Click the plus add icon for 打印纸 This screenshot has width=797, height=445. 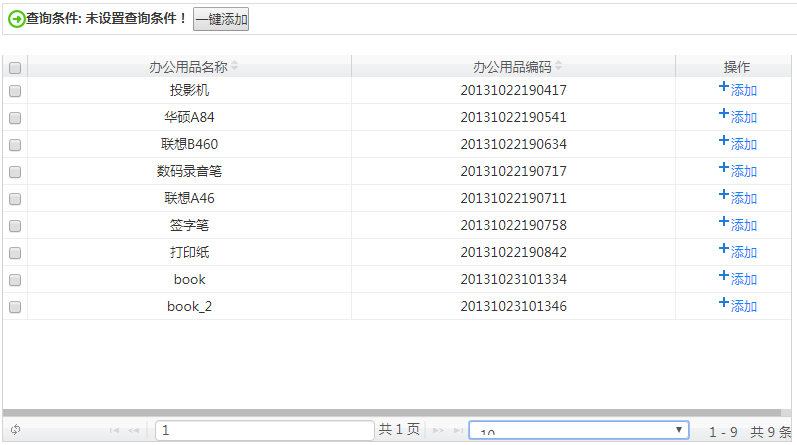coord(724,250)
